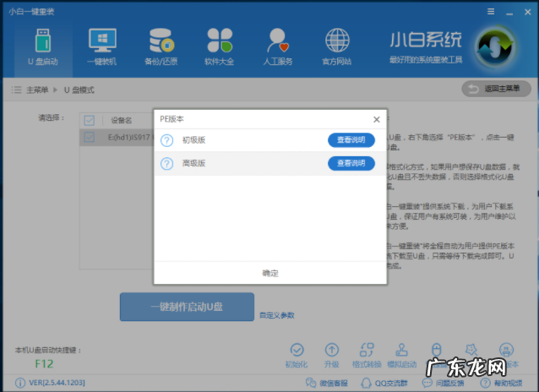Click the F12 hotkey text
This screenshot has width=539, height=392.
[x=44, y=364]
